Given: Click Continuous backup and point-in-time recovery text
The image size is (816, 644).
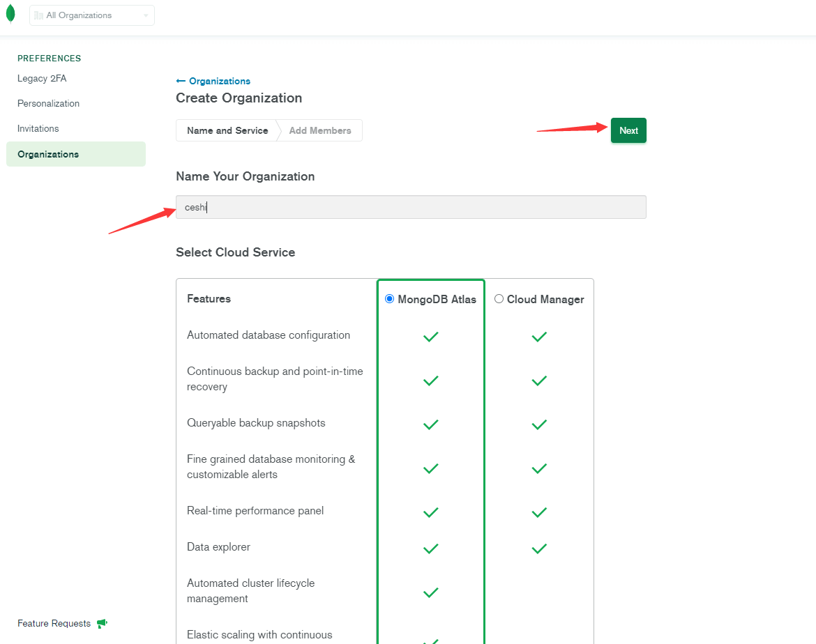Looking at the screenshot, I should (275, 378).
